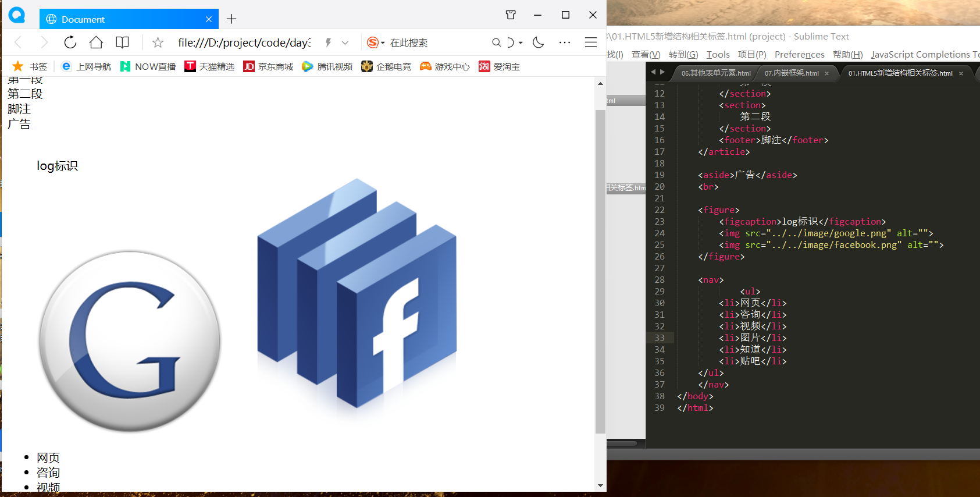This screenshot has width=980, height=497.
Task: Open a new browser tab
Action: click(x=231, y=19)
